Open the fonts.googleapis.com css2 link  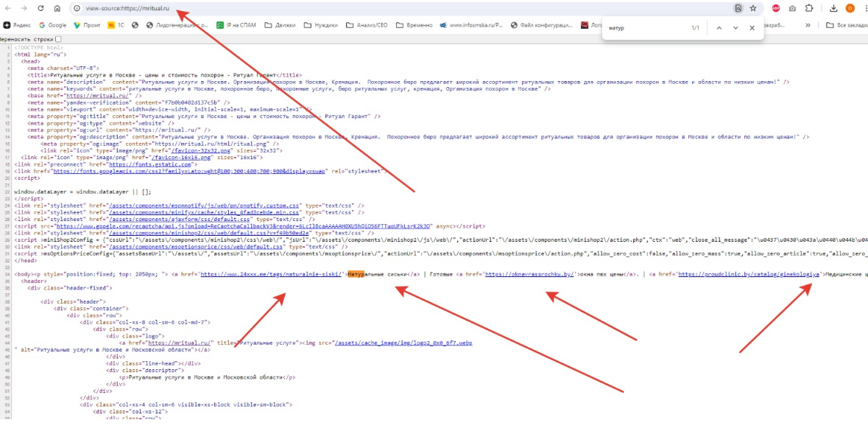click(190, 171)
